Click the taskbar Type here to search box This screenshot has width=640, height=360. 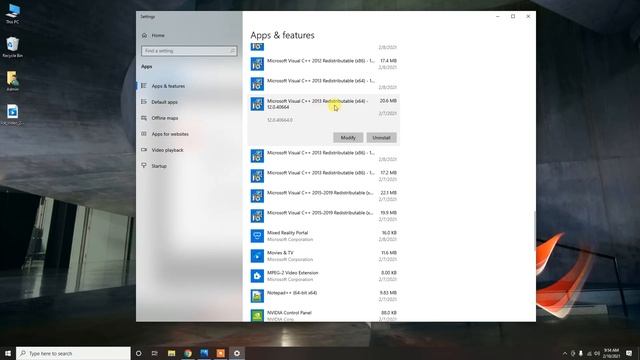73,353
